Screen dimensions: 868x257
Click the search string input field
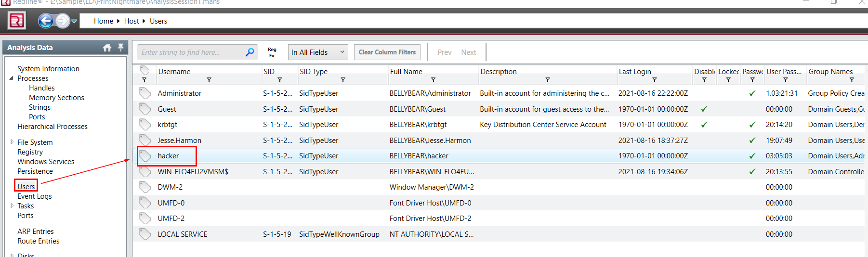point(190,52)
